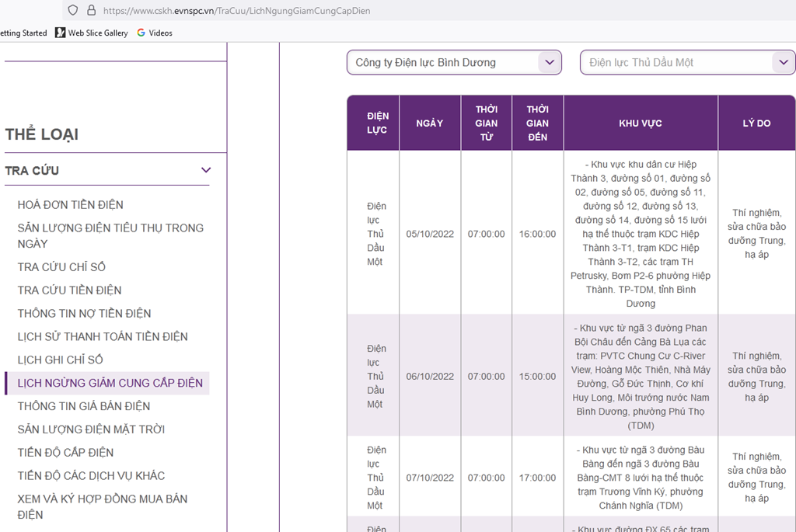Click end time 15:00:00 cell
Image resolution: width=796 pixels, height=532 pixels.
point(538,377)
